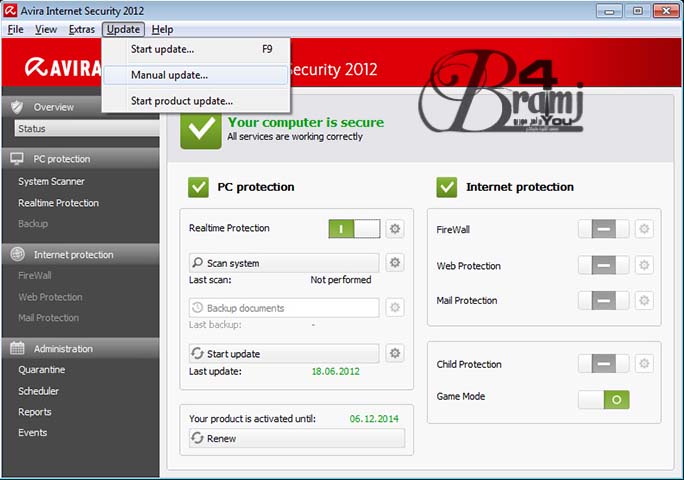The width and height of the screenshot is (684, 480).
Task: Open the File menu
Action: click(16, 29)
